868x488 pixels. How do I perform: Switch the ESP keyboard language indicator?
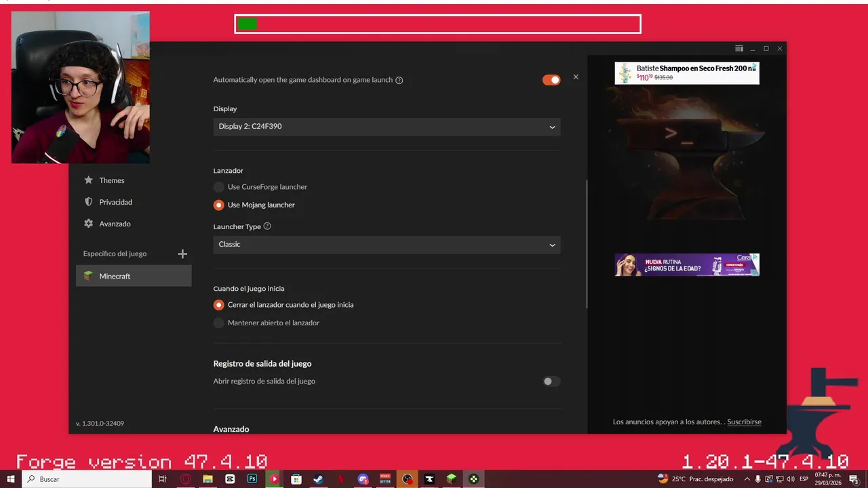pos(804,479)
